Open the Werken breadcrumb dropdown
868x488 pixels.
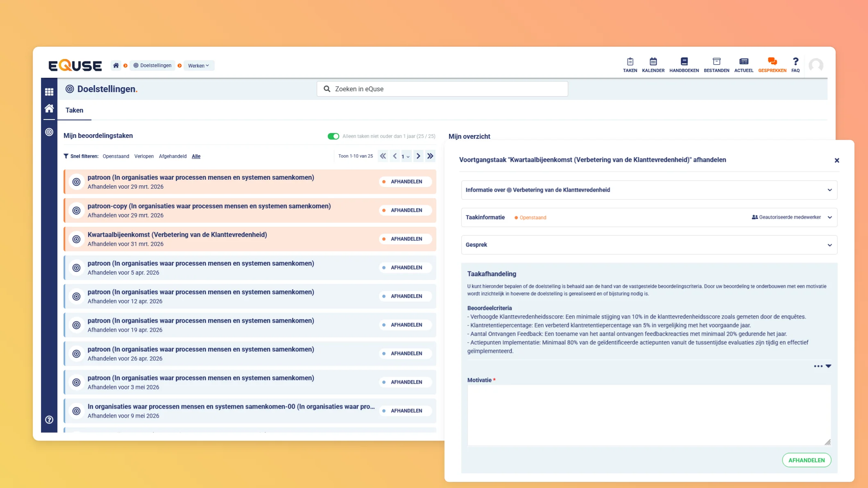click(x=199, y=66)
